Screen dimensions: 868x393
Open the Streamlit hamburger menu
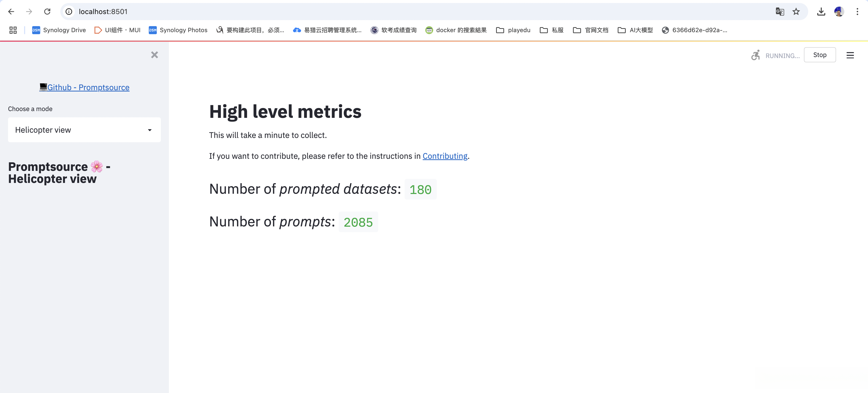tap(850, 55)
